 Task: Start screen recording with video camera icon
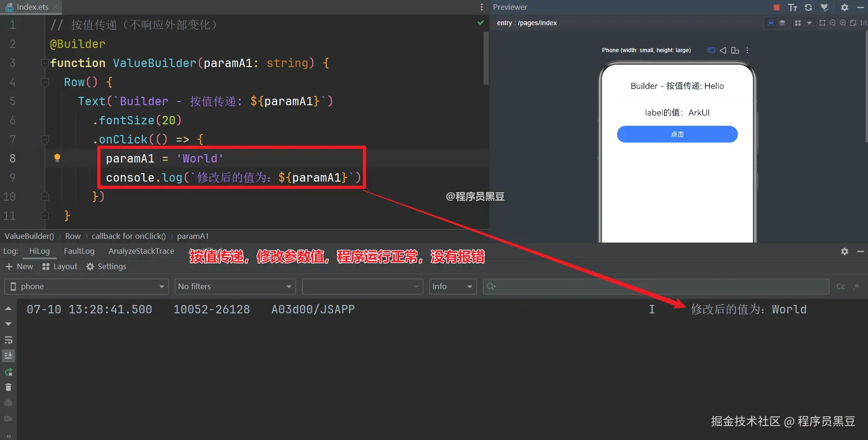(x=8, y=419)
